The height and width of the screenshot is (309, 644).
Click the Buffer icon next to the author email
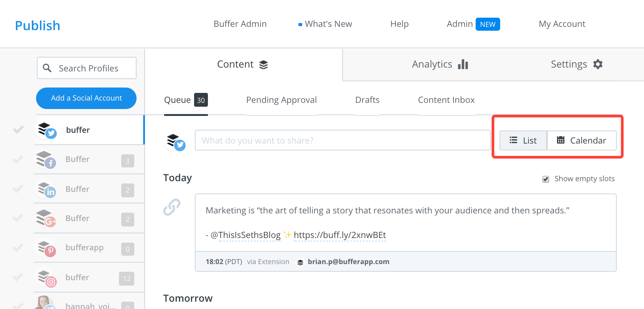point(300,262)
